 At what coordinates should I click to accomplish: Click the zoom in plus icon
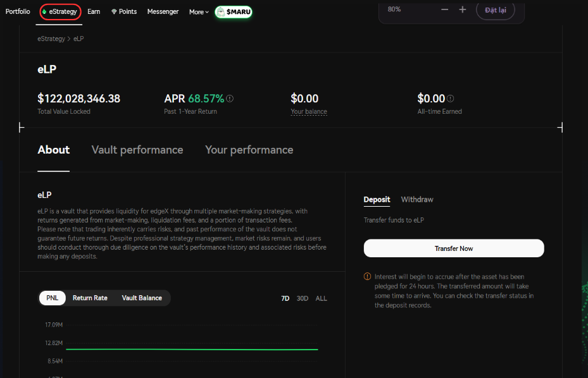[463, 9]
